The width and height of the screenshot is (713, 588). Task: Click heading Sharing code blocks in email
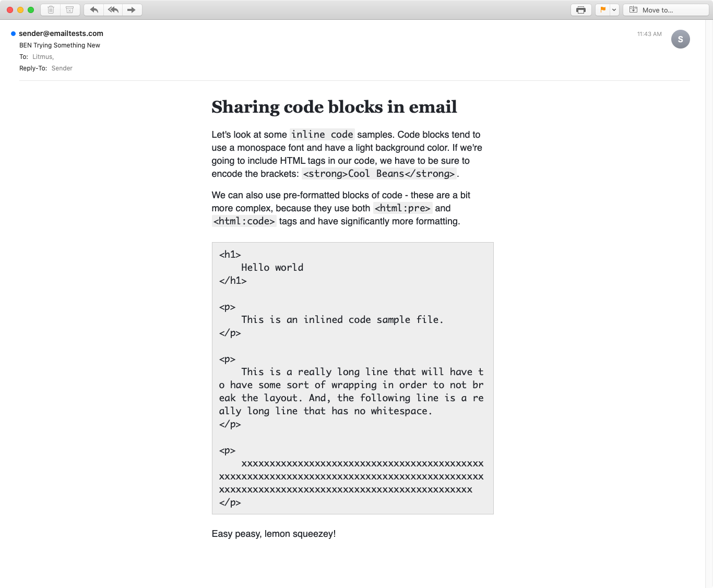[334, 107]
